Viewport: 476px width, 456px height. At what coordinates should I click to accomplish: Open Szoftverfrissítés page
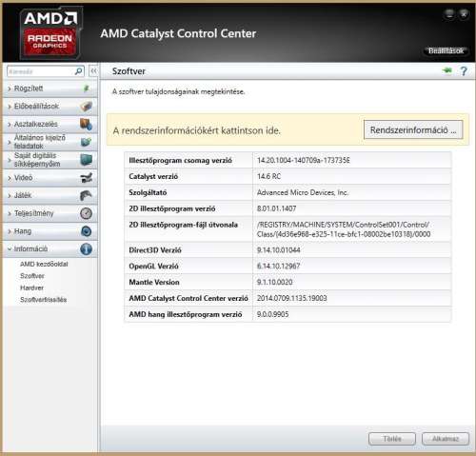(43, 300)
